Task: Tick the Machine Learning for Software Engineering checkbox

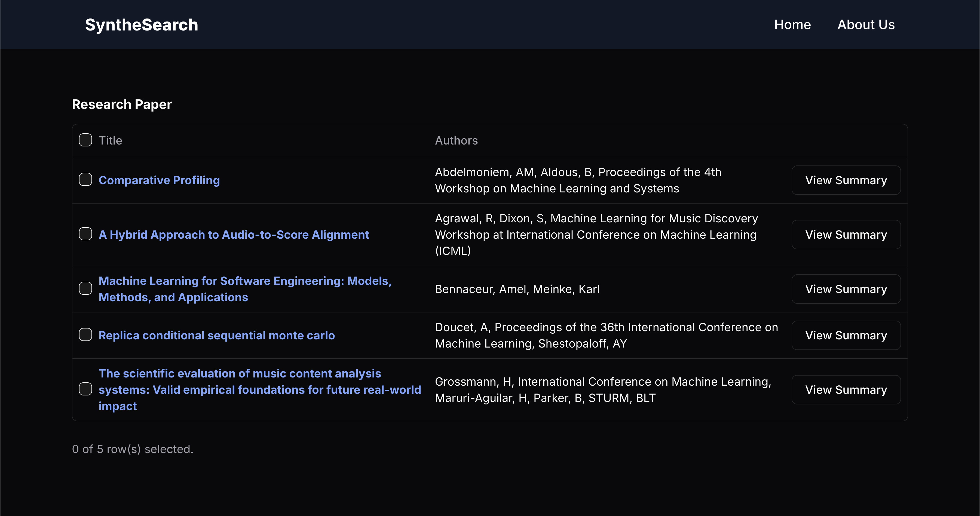Action: pos(85,288)
